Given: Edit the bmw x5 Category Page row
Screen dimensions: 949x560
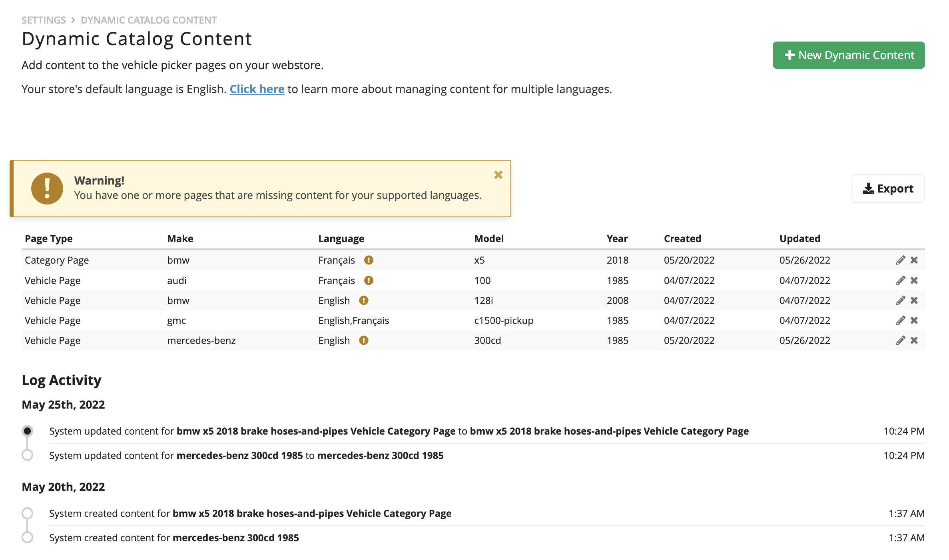Looking at the screenshot, I should 900,260.
